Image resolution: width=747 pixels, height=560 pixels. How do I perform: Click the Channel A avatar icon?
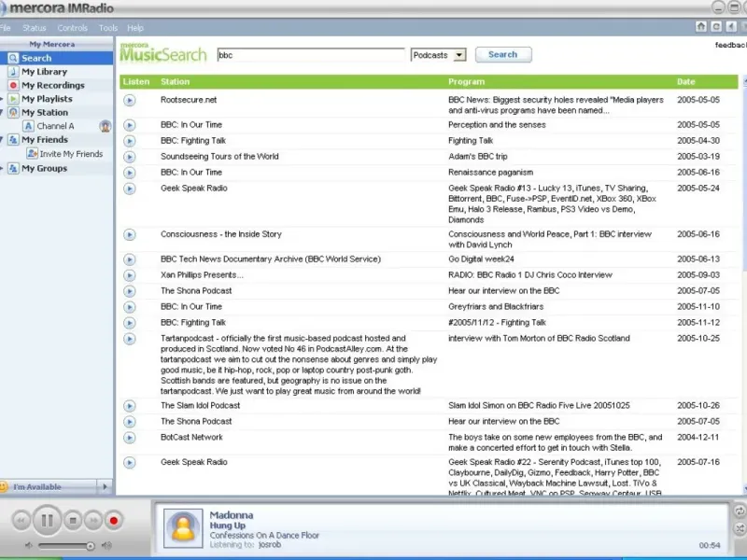[106, 126]
